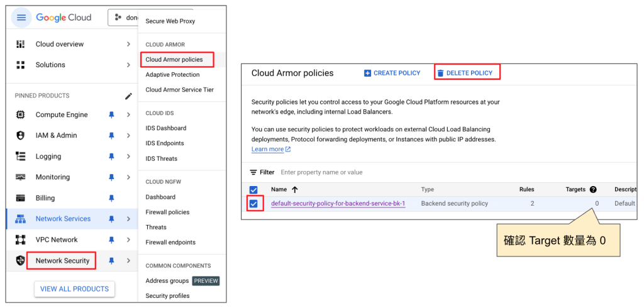Expand VPC Network submenu chevron
The width and height of the screenshot is (644, 308).
(128, 240)
